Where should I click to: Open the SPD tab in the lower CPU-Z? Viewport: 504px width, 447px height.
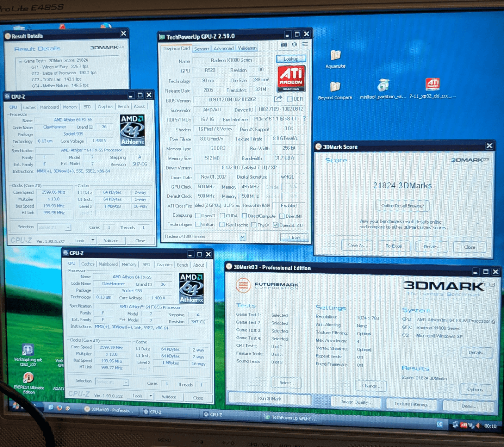coord(146,265)
